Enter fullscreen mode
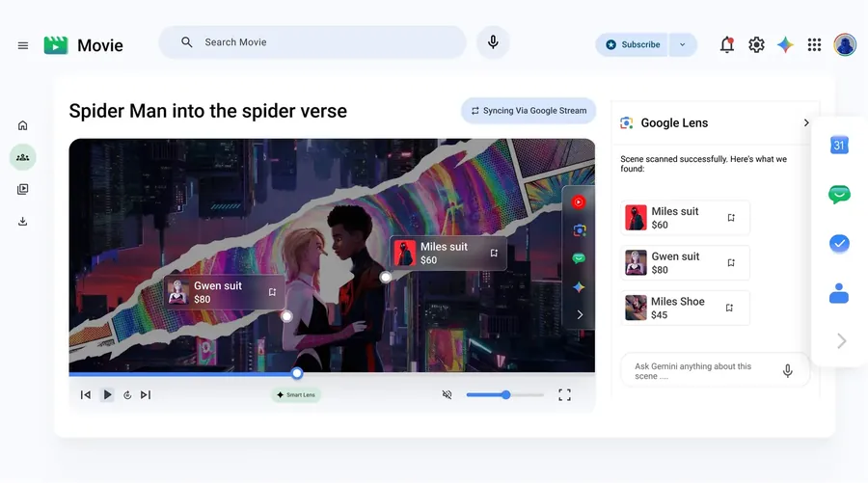 coord(564,395)
